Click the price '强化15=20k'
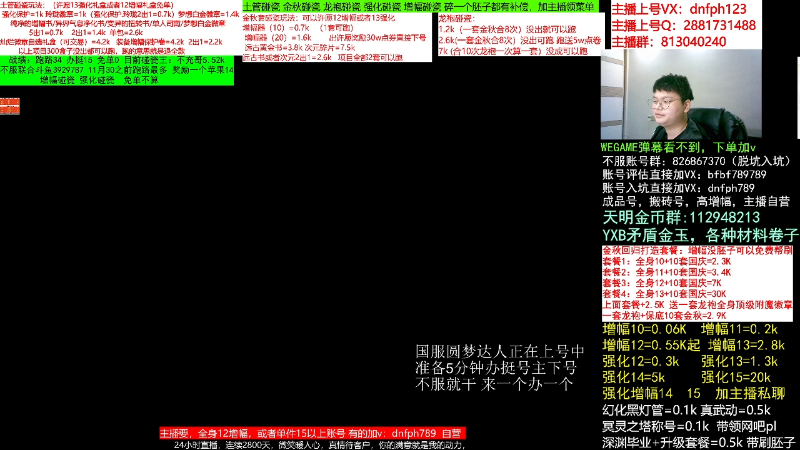Screen dimensions: 800x450 pos(736,378)
